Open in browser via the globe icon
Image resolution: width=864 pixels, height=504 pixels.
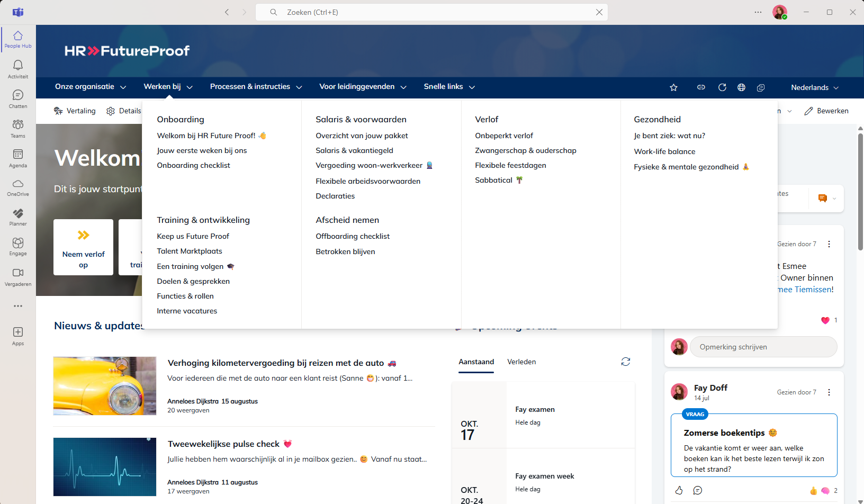pos(741,87)
